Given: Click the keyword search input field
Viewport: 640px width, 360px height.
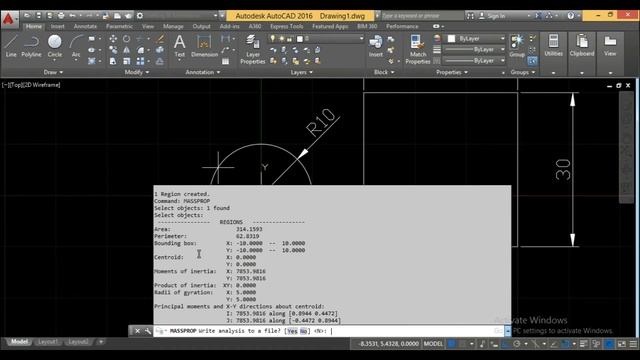Looking at the screenshot, I should coord(422,16).
